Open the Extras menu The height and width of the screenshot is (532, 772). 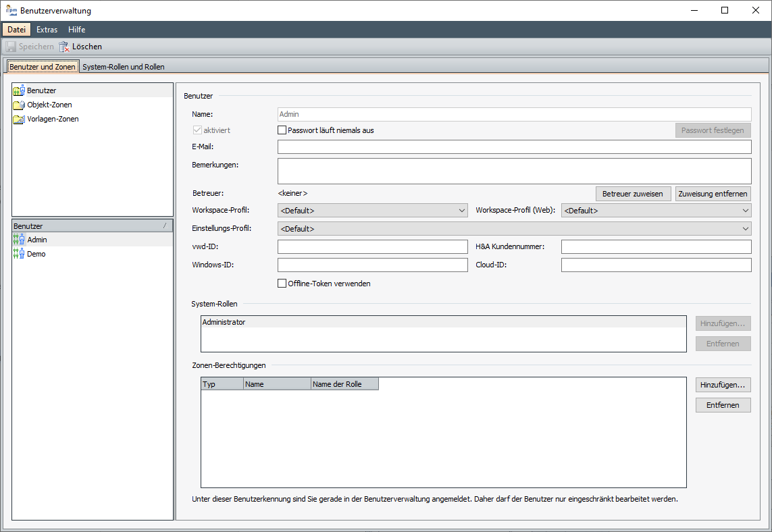click(47, 30)
